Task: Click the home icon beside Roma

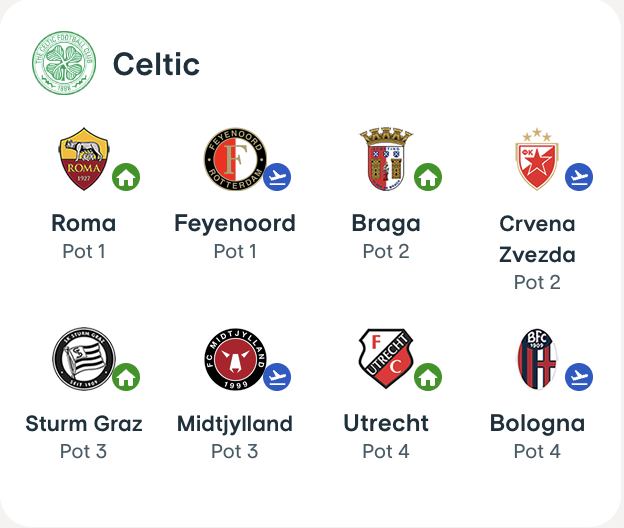Action: click(126, 177)
